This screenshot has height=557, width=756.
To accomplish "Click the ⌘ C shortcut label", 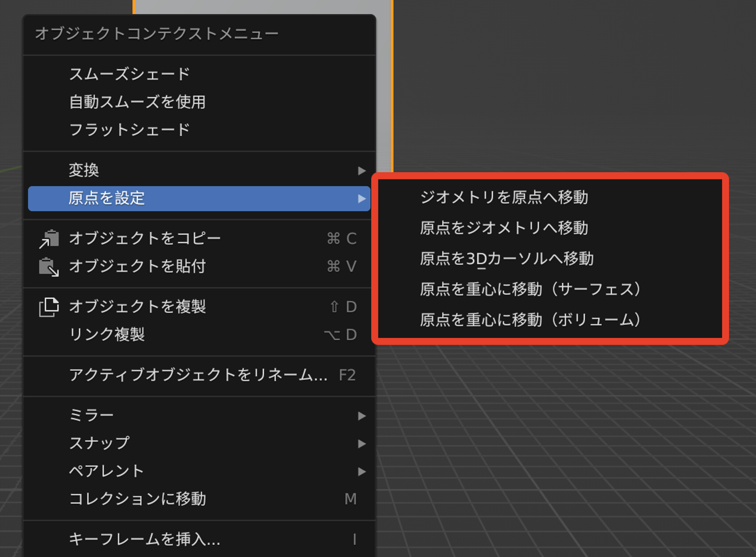I will (x=342, y=239).
